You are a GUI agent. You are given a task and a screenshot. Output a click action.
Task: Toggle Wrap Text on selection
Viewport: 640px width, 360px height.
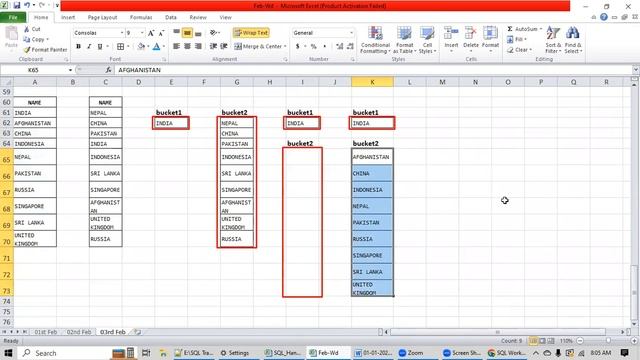click(x=251, y=33)
